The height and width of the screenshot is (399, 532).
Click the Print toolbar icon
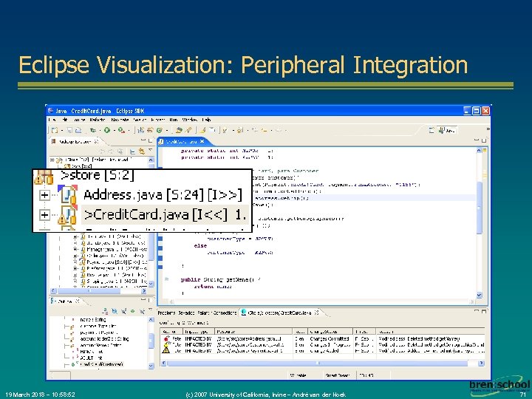(78, 130)
